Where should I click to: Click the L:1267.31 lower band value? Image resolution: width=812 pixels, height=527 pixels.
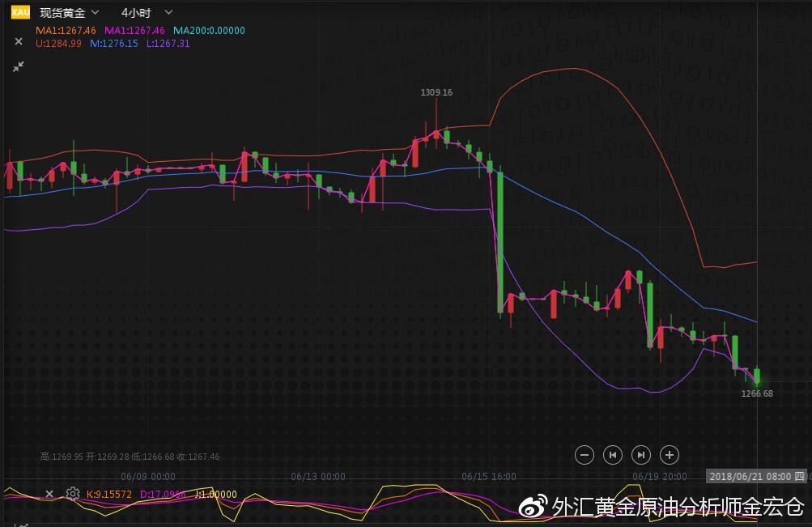(168, 44)
